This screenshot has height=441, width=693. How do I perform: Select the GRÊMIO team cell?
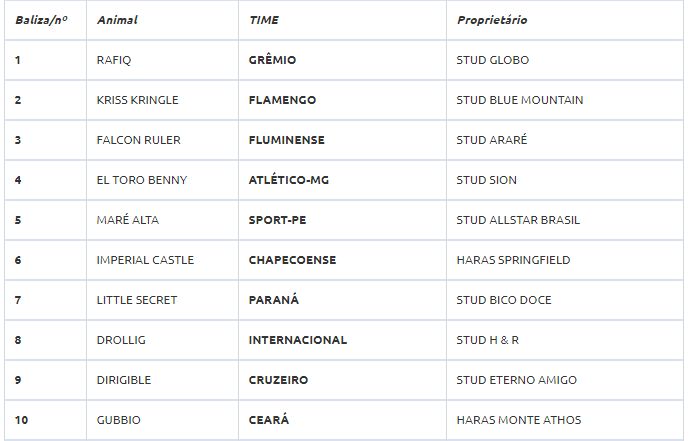click(x=272, y=60)
